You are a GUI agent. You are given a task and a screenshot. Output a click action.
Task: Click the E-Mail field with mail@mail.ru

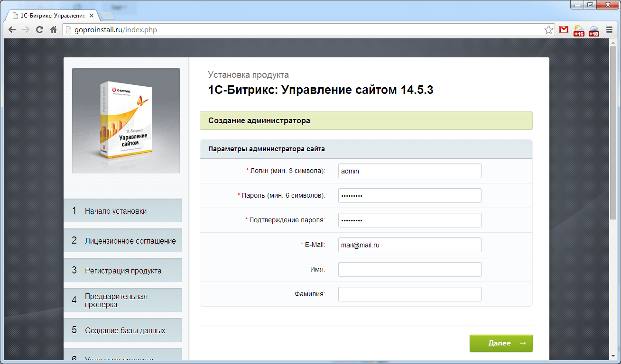410,245
